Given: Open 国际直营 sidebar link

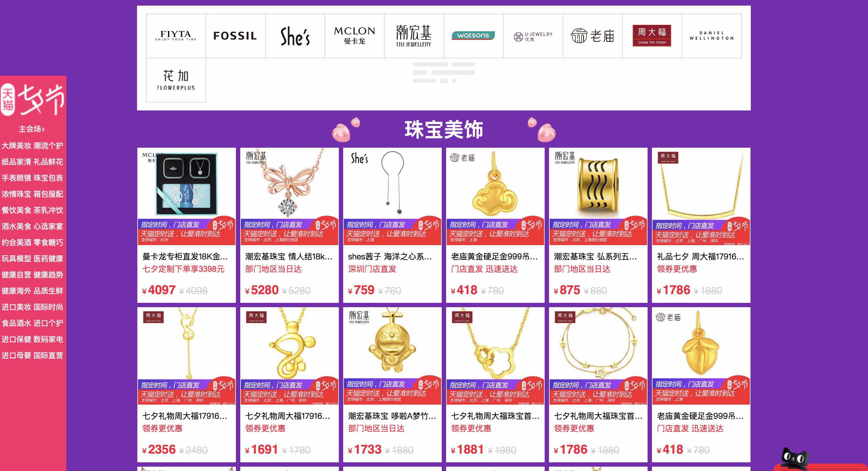Looking at the screenshot, I should (48, 355).
